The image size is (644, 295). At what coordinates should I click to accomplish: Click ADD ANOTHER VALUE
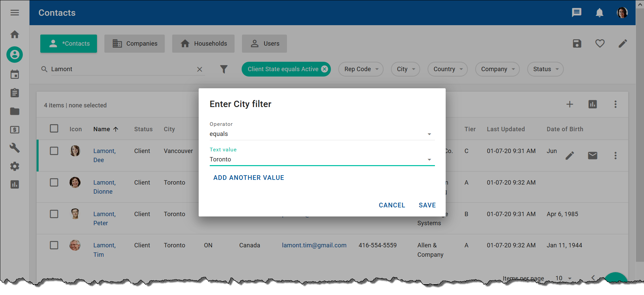tap(249, 178)
